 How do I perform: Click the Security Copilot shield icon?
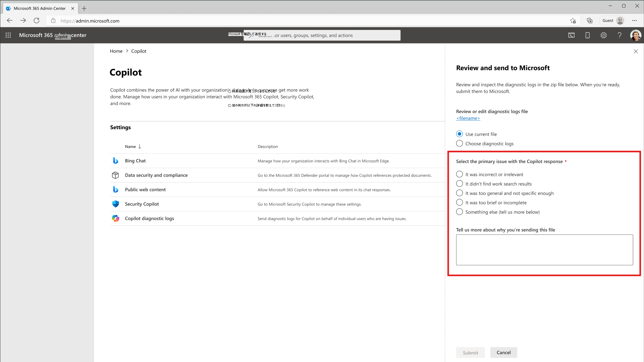click(115, 204)
